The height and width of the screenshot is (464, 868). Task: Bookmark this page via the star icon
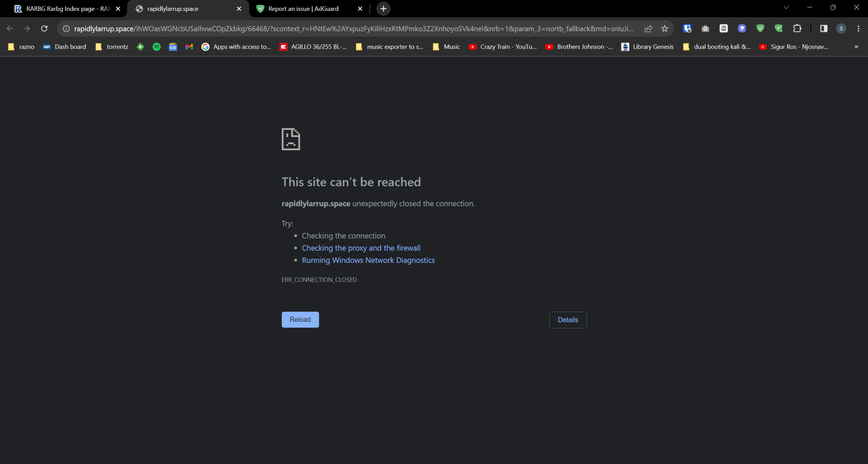[x=664, y=28]
